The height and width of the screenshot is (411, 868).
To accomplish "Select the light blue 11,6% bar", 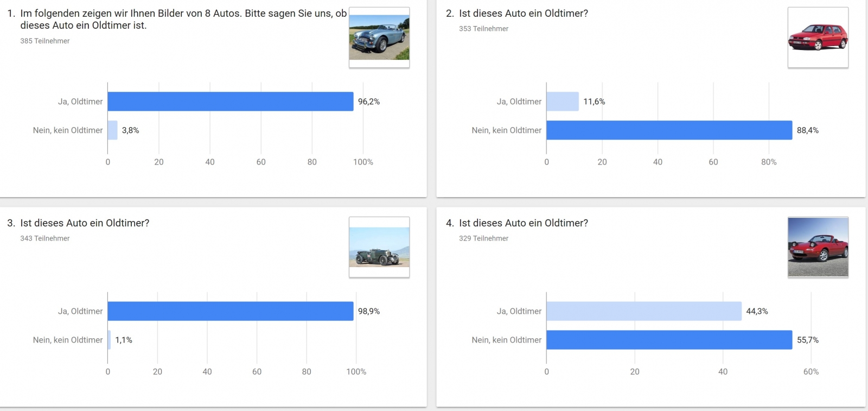I will point(562,102).
